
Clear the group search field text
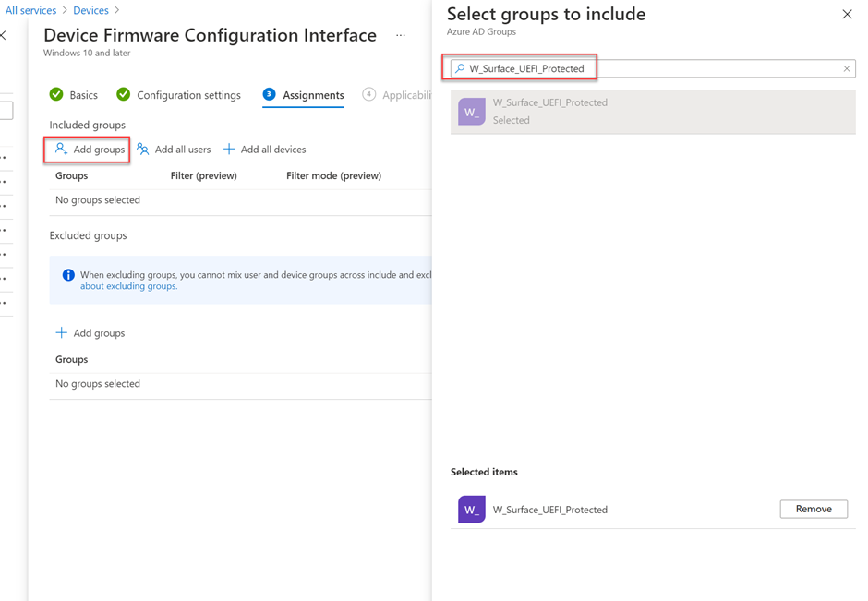[846, 68]
